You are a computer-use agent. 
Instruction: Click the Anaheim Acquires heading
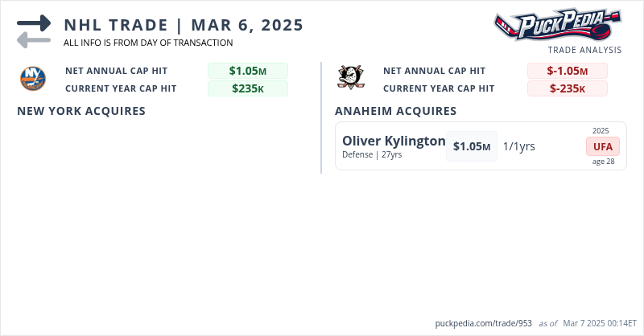point(396,111)
